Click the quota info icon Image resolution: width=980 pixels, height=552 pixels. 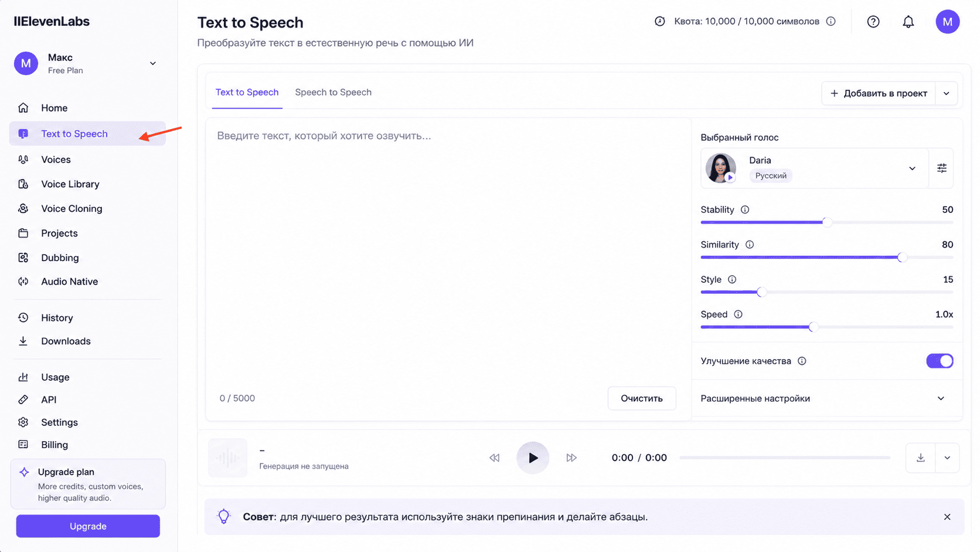click(x=831, y=22)
